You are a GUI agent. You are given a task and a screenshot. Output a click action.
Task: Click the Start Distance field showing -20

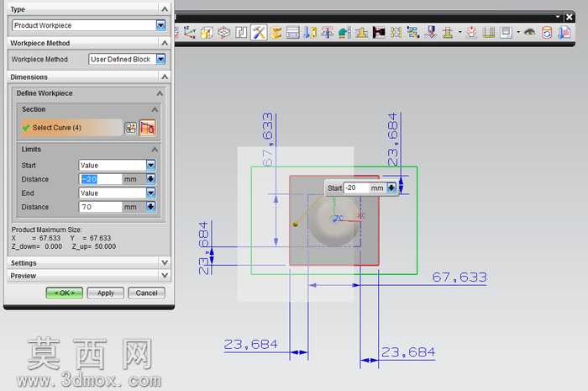[101, 179]
